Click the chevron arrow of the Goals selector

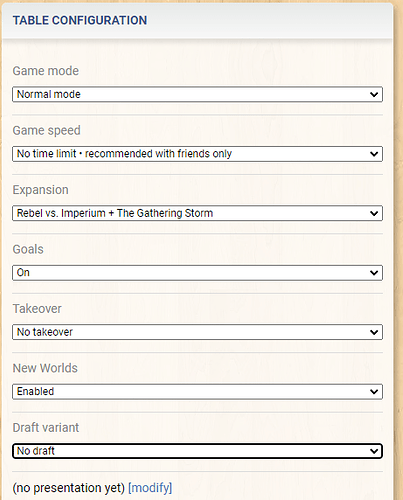point(374,273)
